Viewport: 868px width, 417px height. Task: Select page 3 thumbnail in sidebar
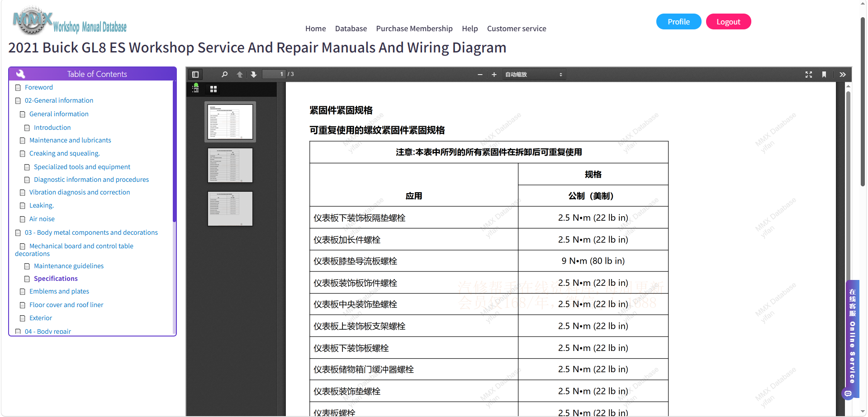coord(230,208)
